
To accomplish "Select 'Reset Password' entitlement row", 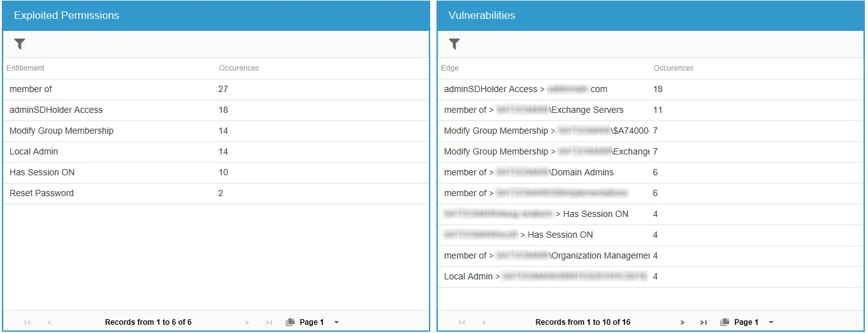I will [x=216, y=194].
